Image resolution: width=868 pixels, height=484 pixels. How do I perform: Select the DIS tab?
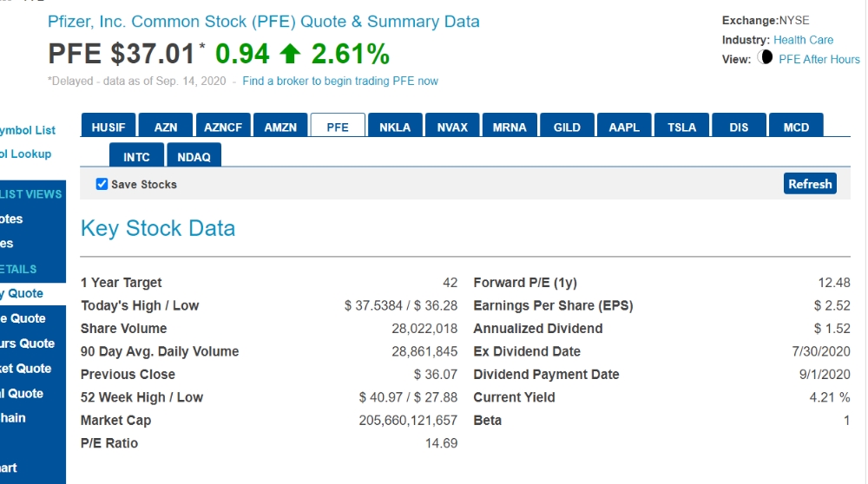739,125
